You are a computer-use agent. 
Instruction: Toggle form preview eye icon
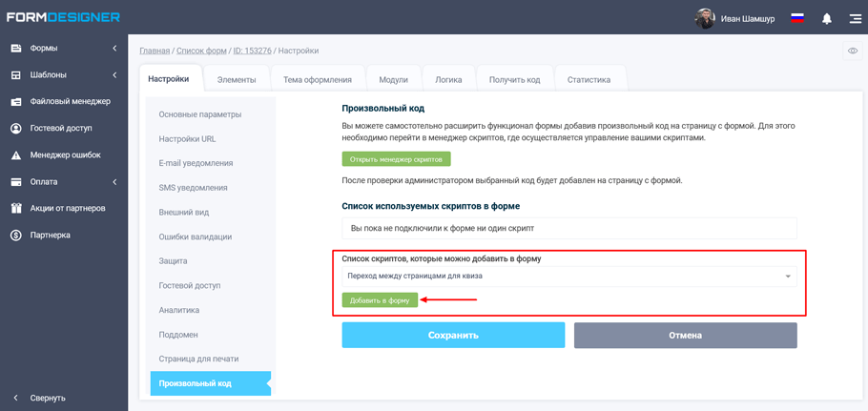coord(853,51)
